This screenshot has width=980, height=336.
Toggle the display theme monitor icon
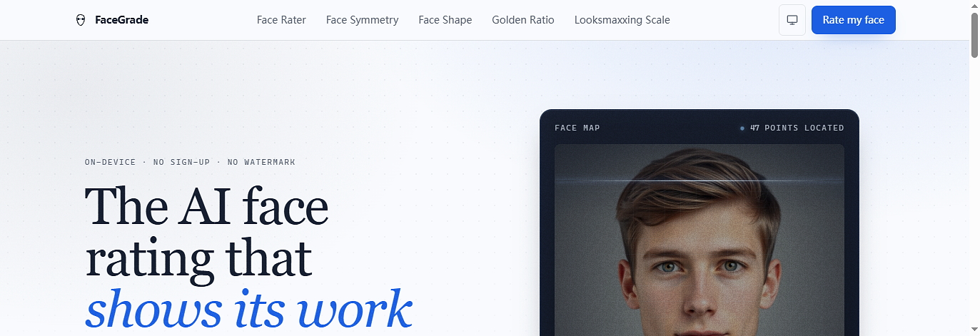pos(792,20)
